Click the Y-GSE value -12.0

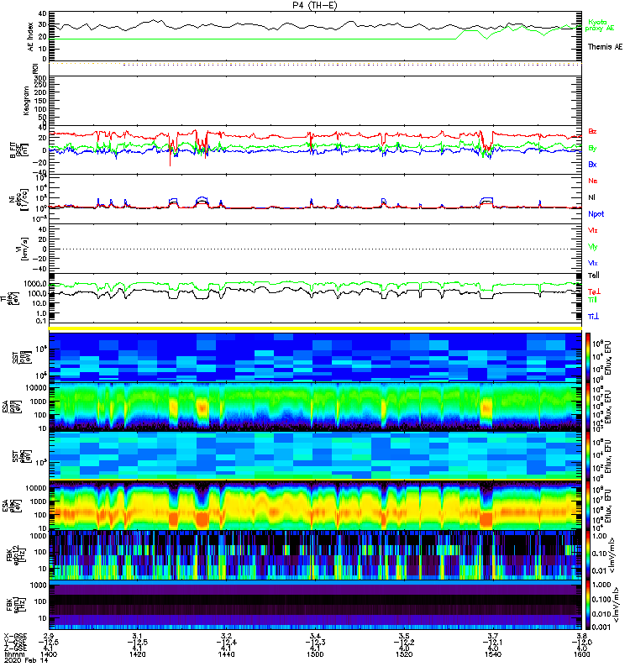point(580,642)
